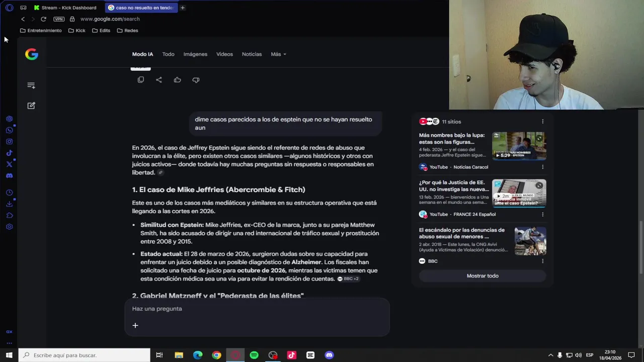The width and height of the screenshot is (644, 362).
Task: Open Extensions puzzle-piece icon in sidebar
Action: coord(9,215)
